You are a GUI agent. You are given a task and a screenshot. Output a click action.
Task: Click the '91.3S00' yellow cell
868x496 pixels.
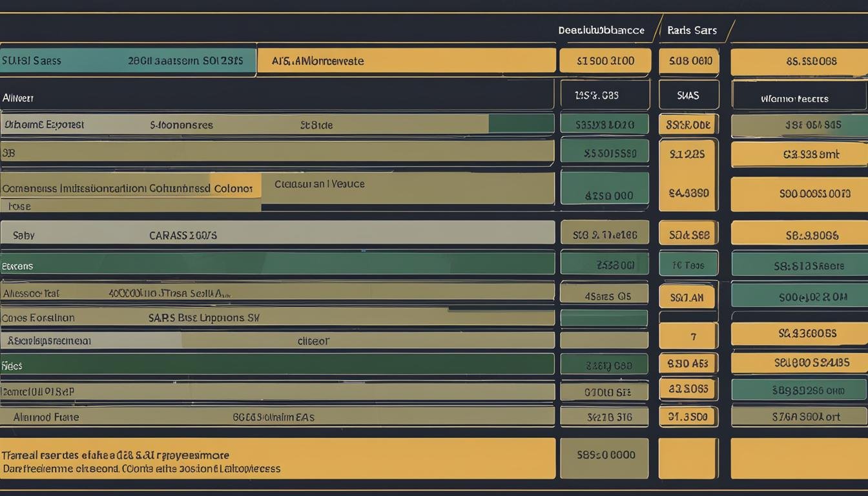point(688,417)
